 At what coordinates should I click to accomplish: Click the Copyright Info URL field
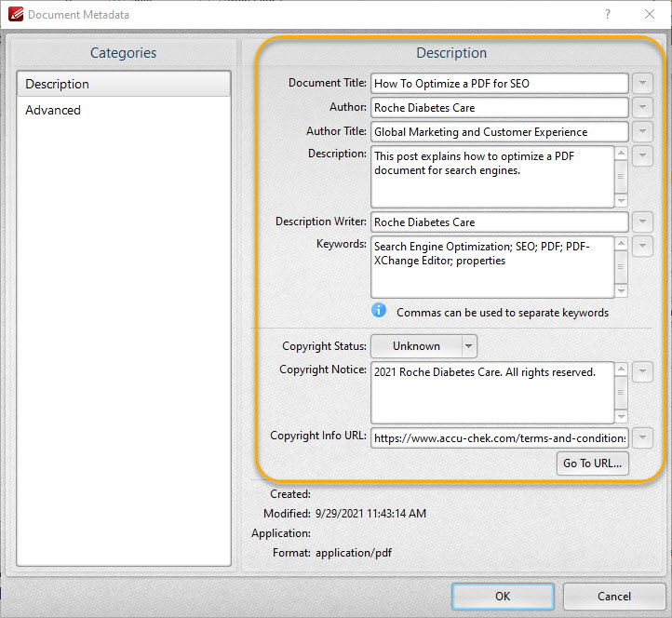[x=499, y=438]
